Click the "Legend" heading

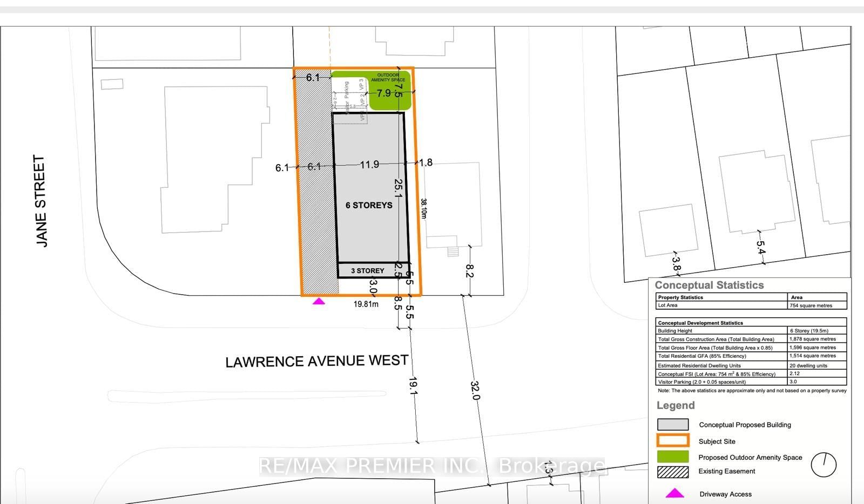click(x=676, y=405)
